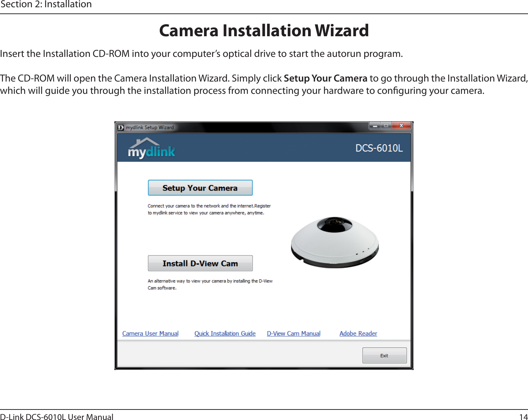This screenshot has height=420, width=528.
Task: Click the 'Camera Installation Wizard' page heading
Action: [264, 30]
